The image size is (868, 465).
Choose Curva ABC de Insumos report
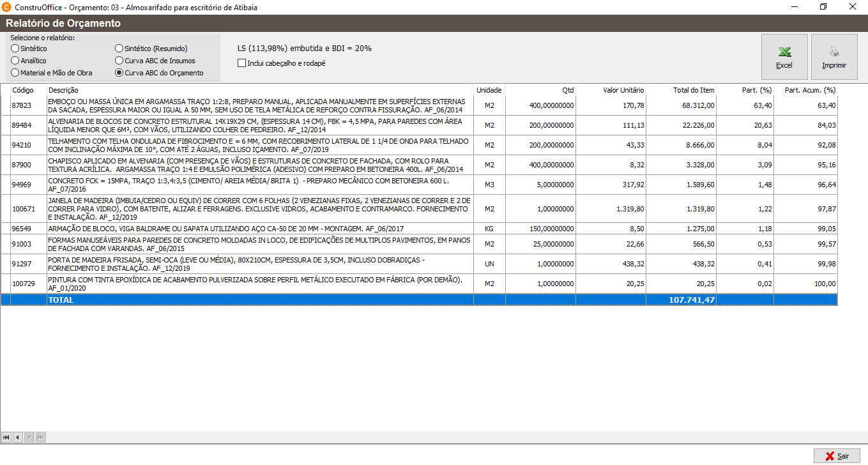155,61
